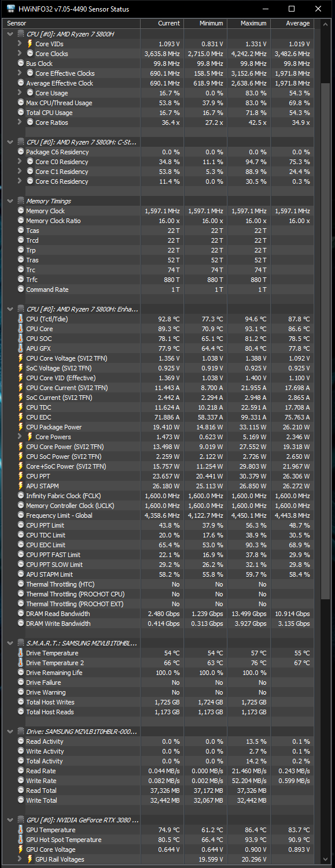Click the Average column header

tap(292, 23)
